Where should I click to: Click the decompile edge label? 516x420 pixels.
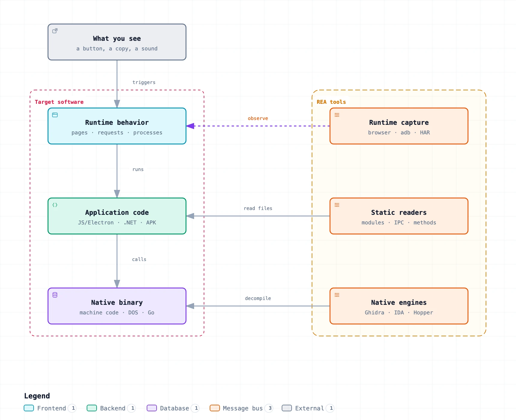pyautogui.click(x=258, y=298)
